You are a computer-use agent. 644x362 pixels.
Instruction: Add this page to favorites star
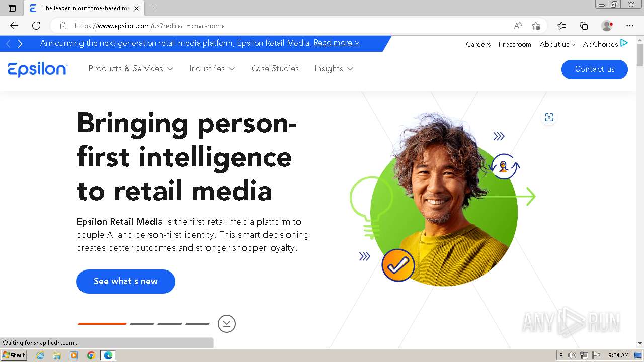pos(536,26)
